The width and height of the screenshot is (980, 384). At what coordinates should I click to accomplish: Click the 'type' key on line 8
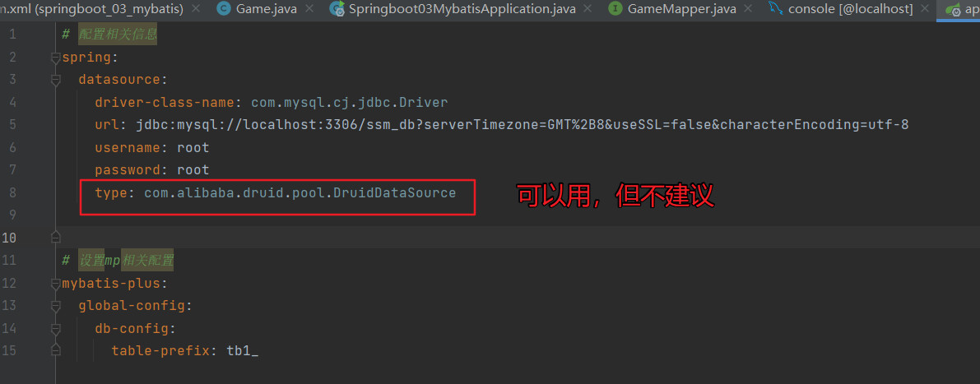coord(111,193)
